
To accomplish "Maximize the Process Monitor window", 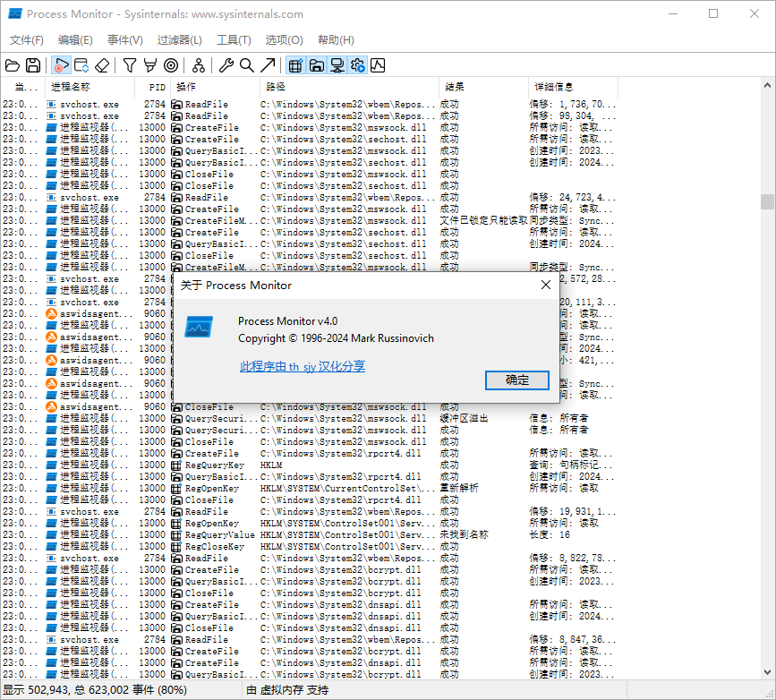I will tap(713, 13).
